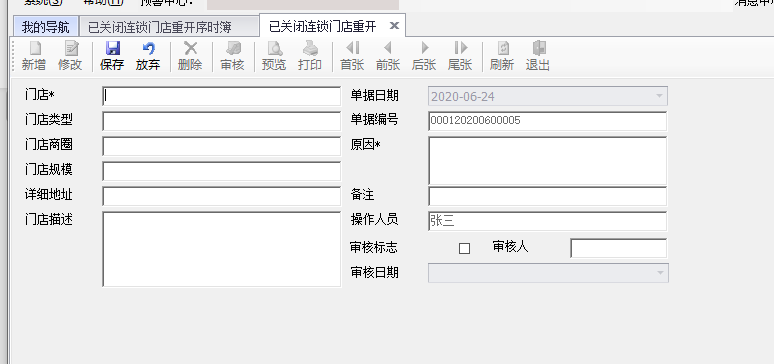Switch to the 我的导航 tab

(45, 27)
